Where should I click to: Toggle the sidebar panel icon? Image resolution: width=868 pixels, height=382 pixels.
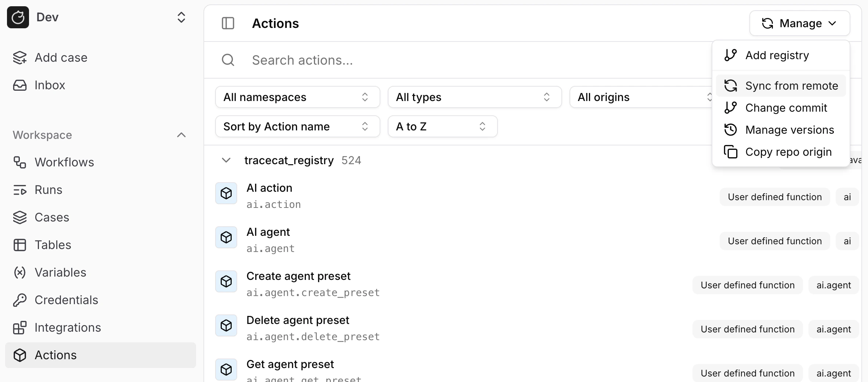pyautogui.click(x=228, y=23)
